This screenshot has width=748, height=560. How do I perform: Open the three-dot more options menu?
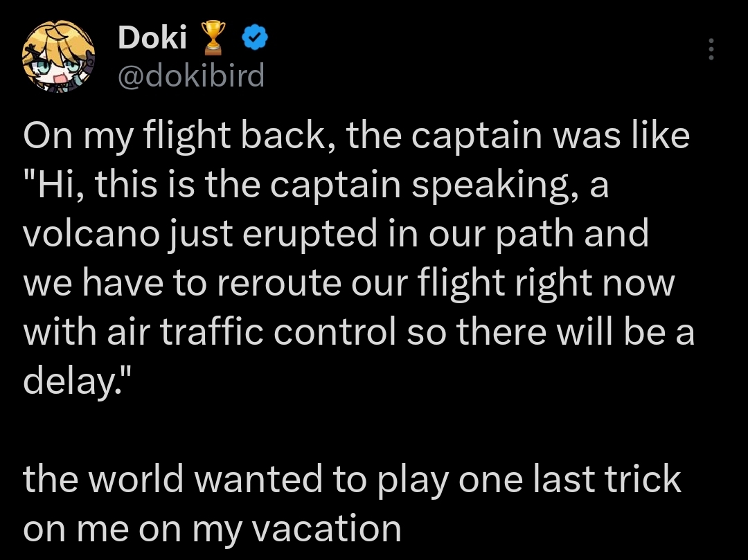tap(710, 50)
